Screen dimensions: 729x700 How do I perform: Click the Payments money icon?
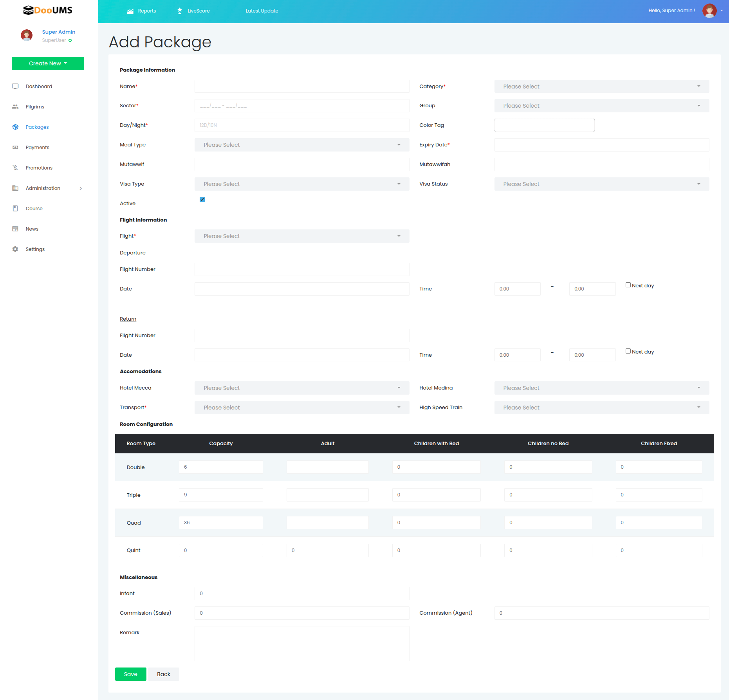(x=15, y=147)
